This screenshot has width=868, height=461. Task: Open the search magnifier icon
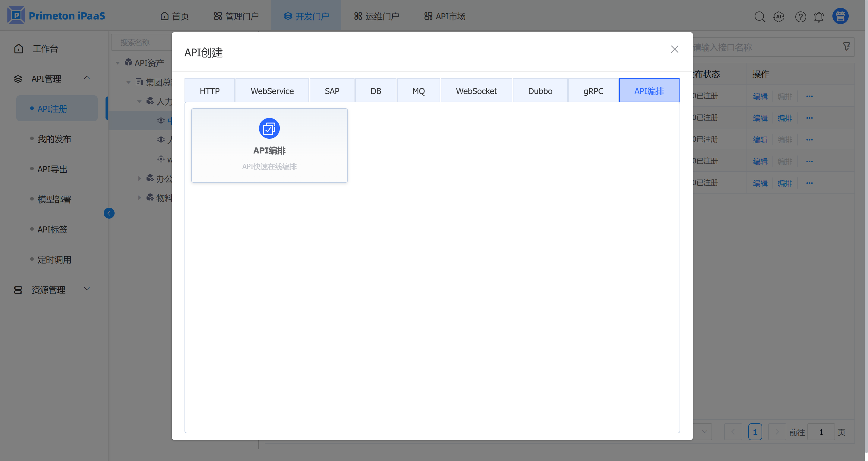[x=759, y=17]
